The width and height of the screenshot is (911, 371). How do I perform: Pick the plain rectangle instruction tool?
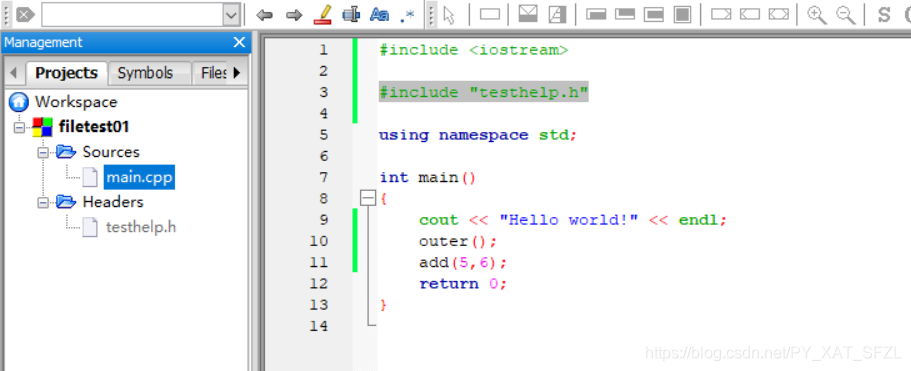click(x=490, y=15)
